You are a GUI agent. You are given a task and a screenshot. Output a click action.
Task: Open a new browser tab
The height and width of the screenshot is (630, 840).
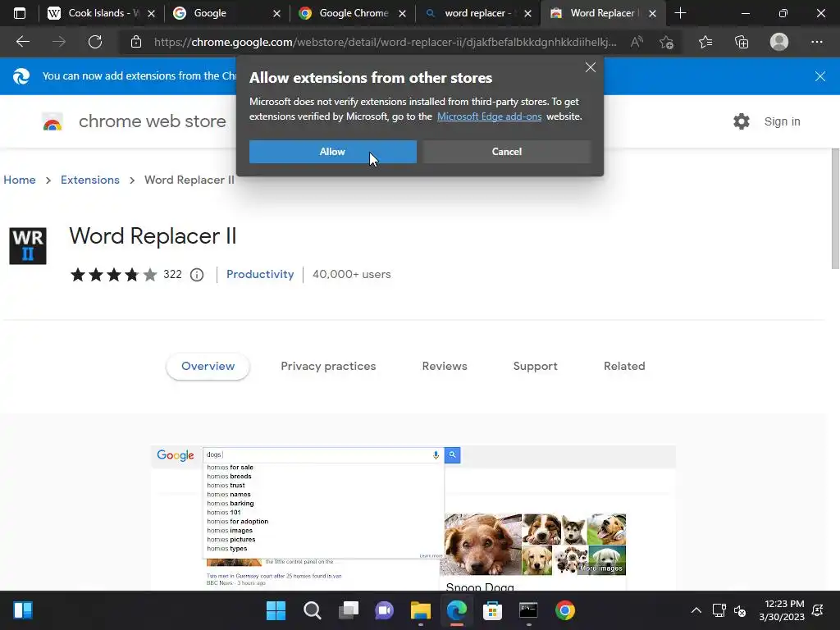tap(680, 13)
